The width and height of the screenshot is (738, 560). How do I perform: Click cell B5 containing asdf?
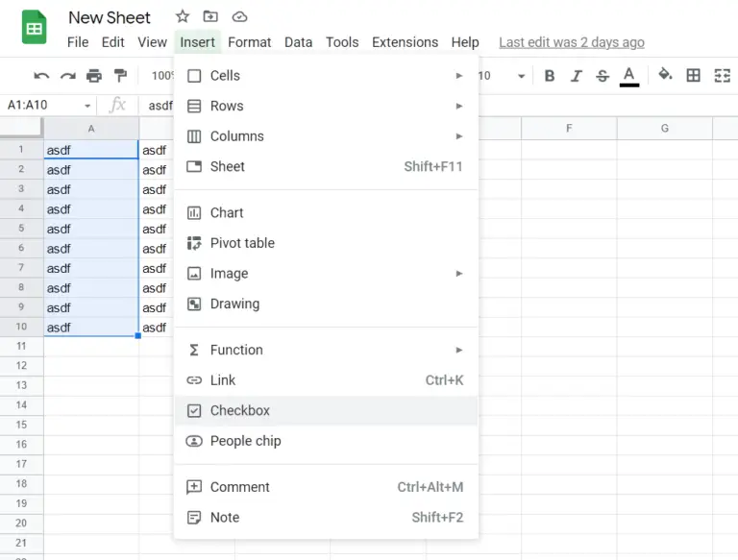[157, 230]
